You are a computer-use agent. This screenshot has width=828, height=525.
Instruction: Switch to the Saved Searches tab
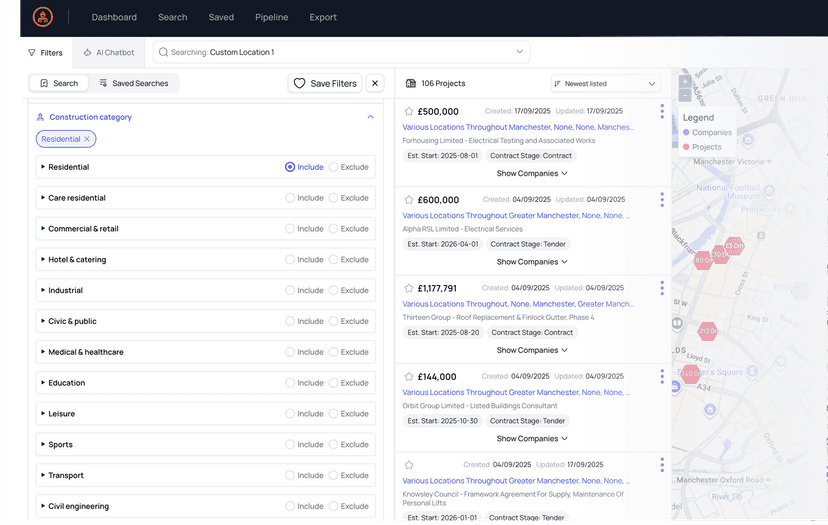coord(134,83)
